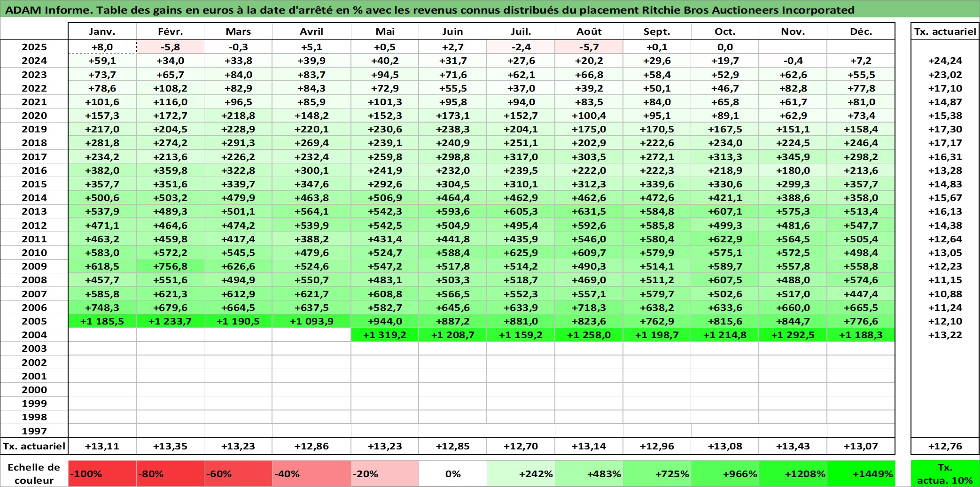Select the Avril column header

[311, 31]
